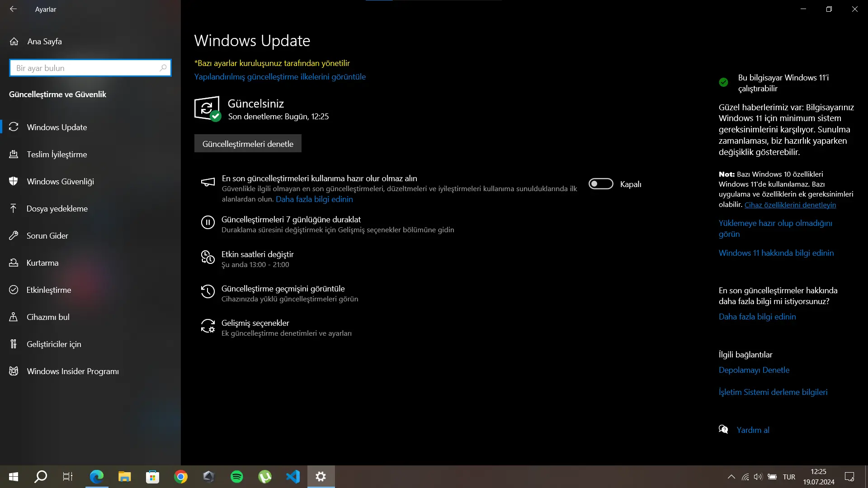Open uTorrent from taskbar
This screenshot has width=868, height=488.
[x=265, y=477]
